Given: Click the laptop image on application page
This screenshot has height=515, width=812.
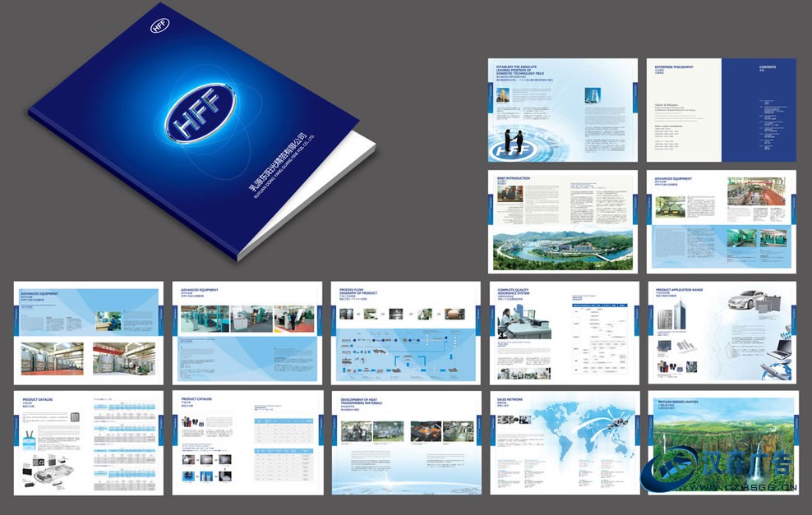Looking at the screenshot, I should [781, 348].
